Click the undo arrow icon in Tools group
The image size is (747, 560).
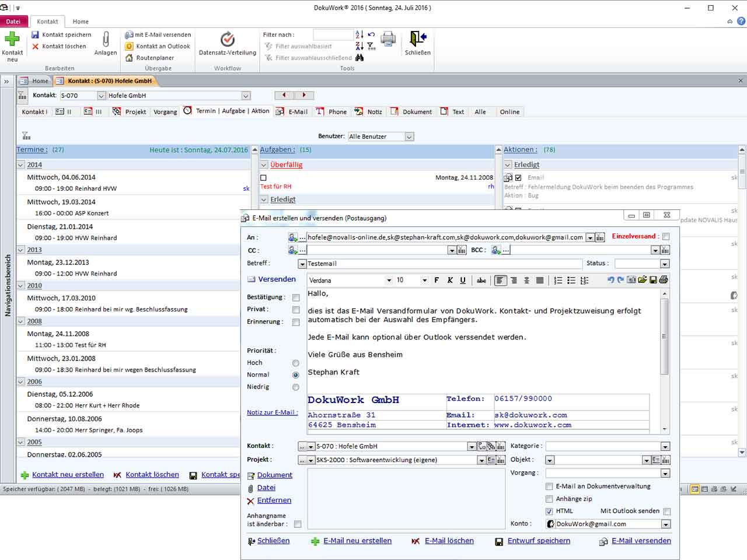pos(371,35)
